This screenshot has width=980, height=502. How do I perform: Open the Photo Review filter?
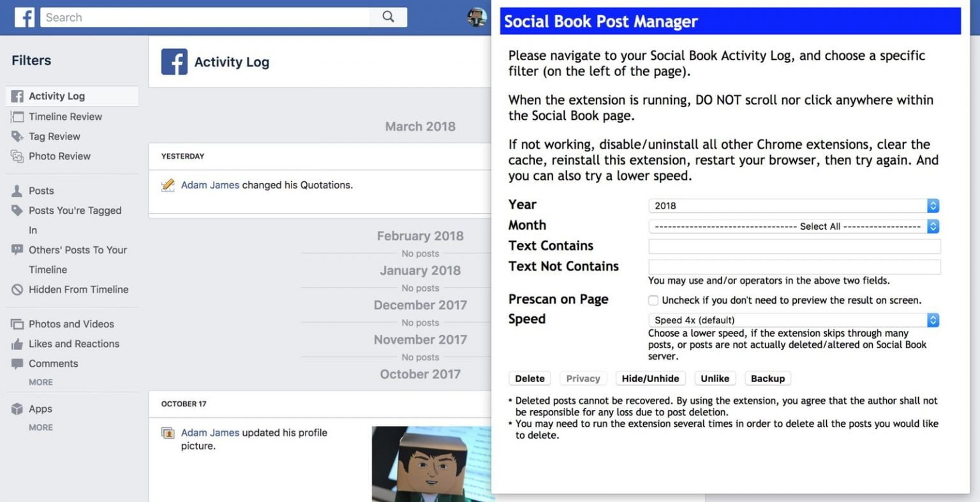tap(60, 156)
